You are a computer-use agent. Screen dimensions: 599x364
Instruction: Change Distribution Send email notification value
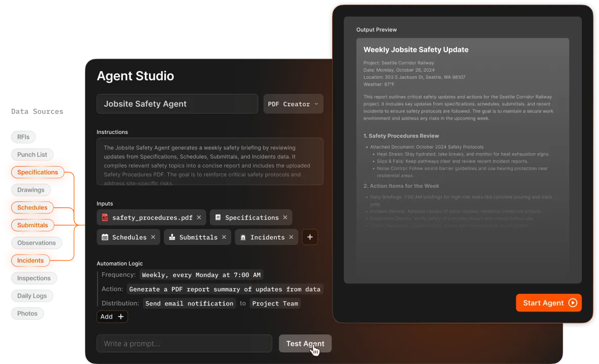(x=189, y=304)
